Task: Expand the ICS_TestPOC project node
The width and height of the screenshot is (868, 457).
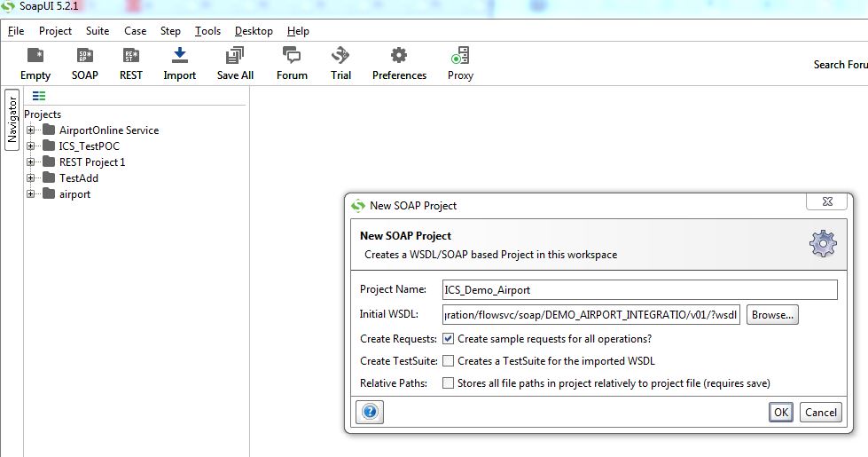Action: (x=31, y=146)
